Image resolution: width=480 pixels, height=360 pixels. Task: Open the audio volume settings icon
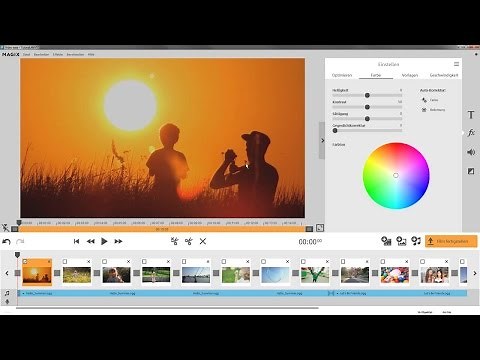pyautogui.click(x=471, y=152)
